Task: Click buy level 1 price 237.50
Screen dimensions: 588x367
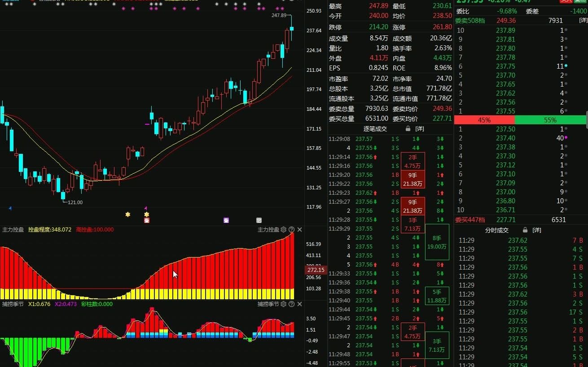Action: pos(505,129)
